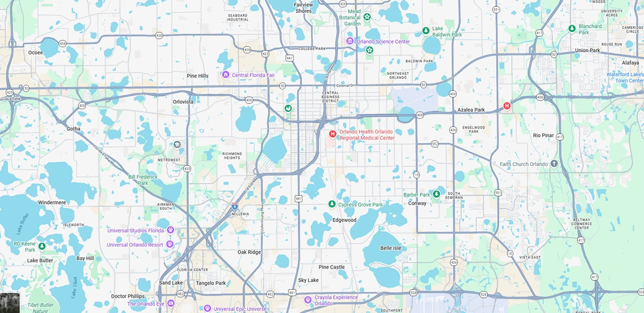This screenshot has width=644, height=313.
Task: Select the Azalea Park label
Action: [471, 110]
